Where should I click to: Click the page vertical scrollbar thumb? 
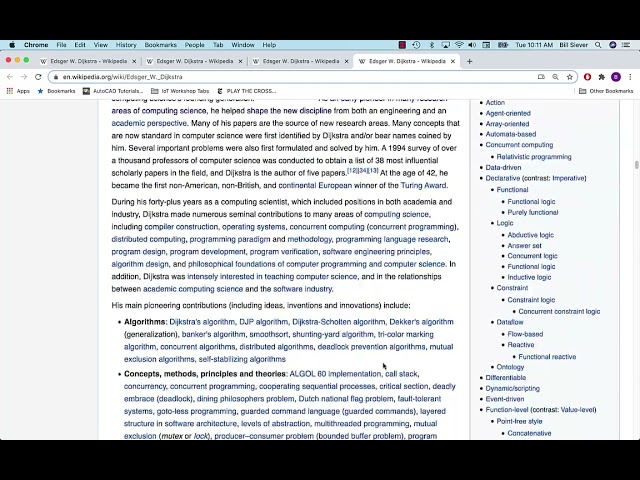[636, 165]
